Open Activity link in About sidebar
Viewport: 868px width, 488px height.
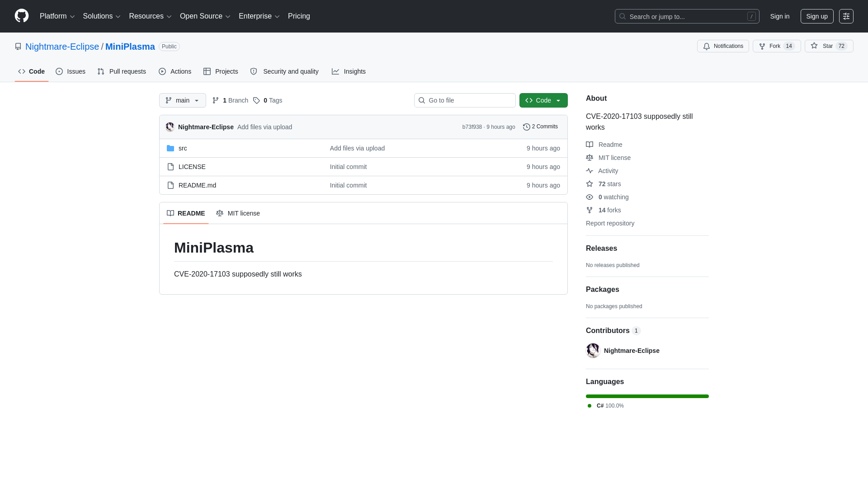point(602,171)
